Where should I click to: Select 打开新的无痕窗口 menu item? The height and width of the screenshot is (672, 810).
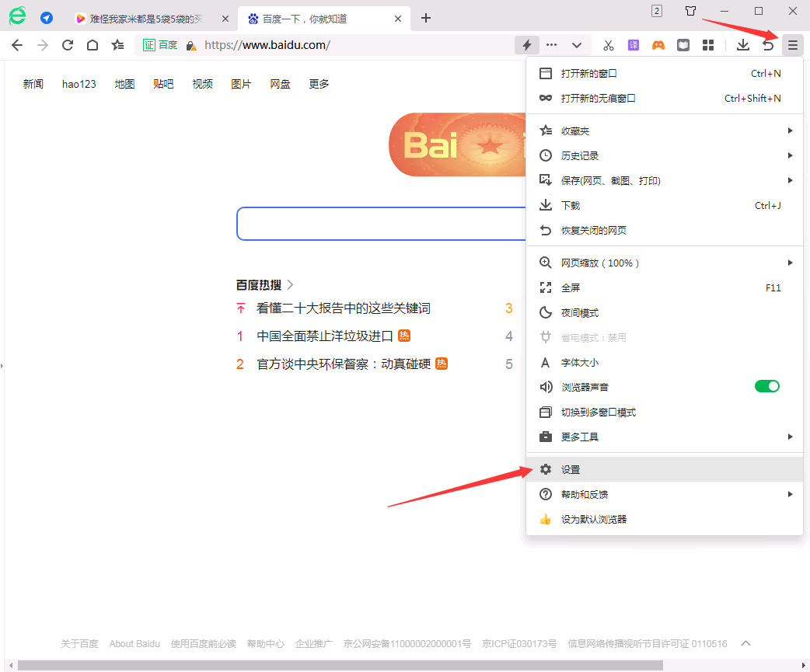tap(665, 98)
